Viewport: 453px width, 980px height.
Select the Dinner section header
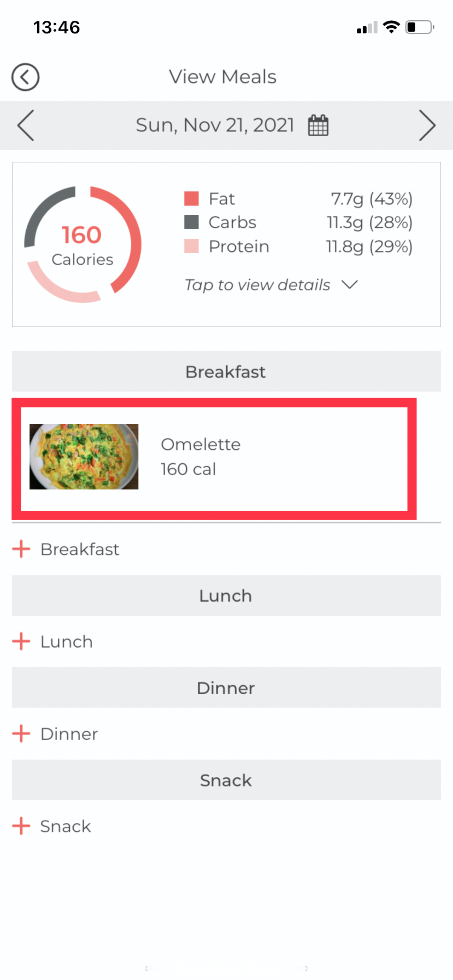(x=226, y=687)
